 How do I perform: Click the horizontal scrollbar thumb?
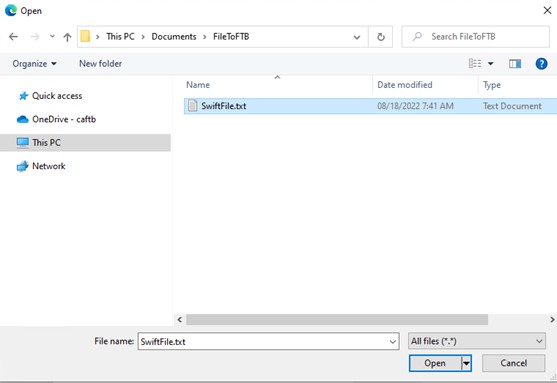point(337,319)
